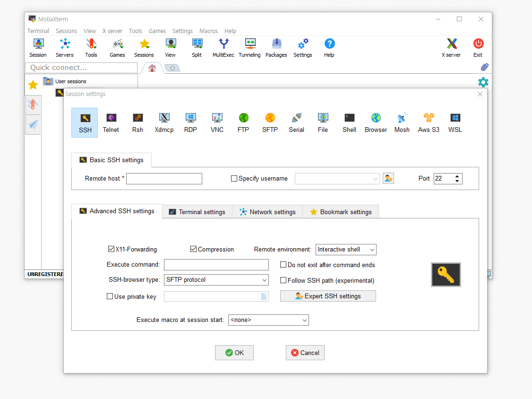The height and width of the screenshot is (399, 532).
Task: Select the SFTP session type
Action: pos(270,122)
